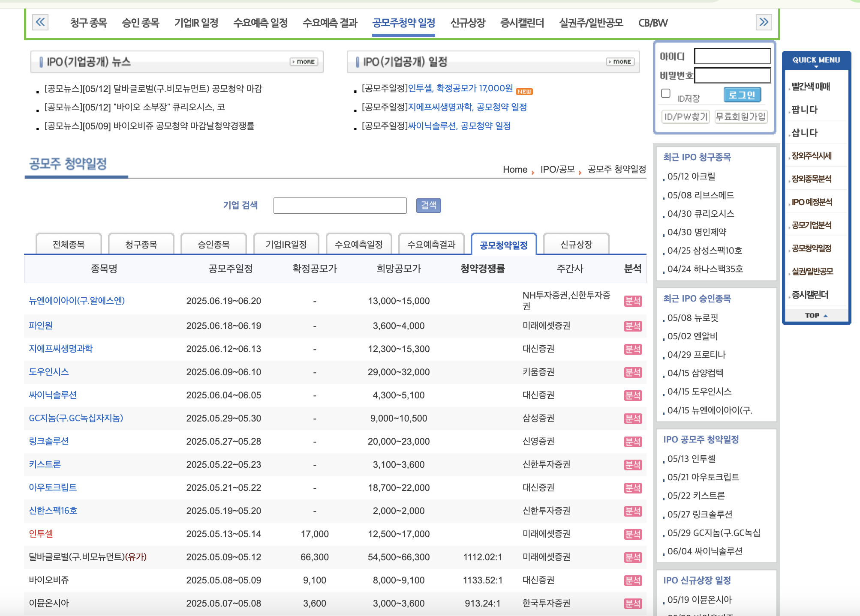
Task: Click the 분석 icon for 바이오비쥬
Action: (632, 580)
